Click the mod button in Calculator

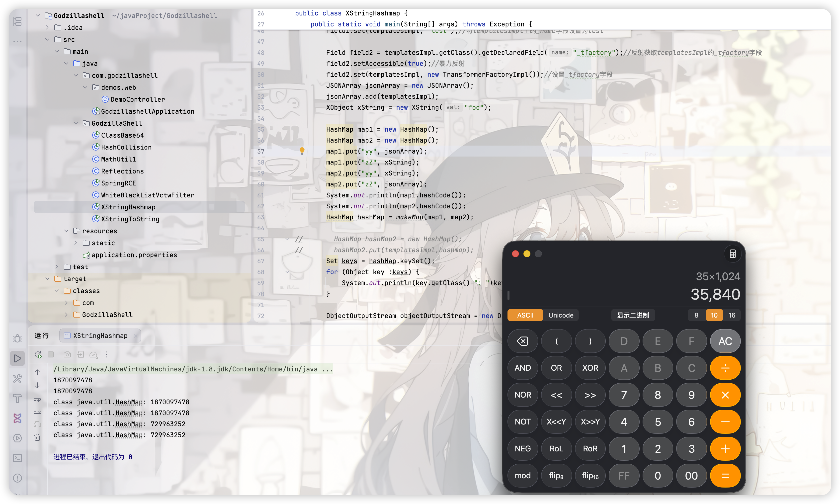coord(522,476)
